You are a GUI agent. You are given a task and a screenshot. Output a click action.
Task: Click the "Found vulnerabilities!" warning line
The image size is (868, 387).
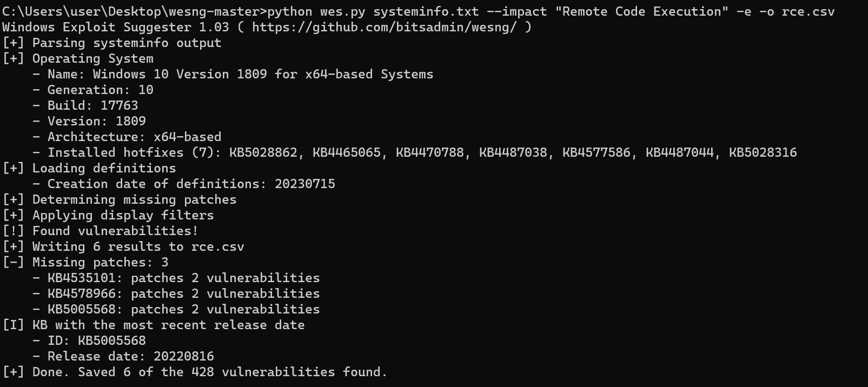[115, 231]
